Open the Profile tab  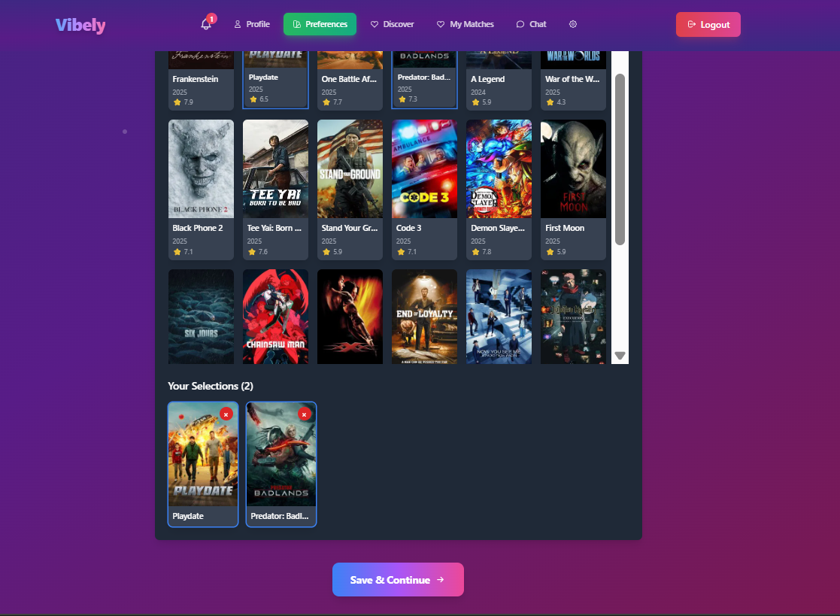coord(252,24)
